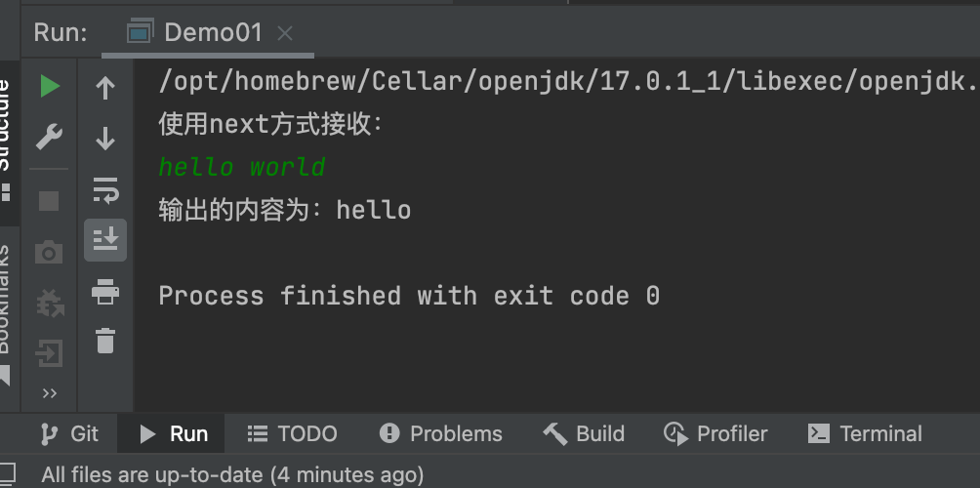Click the 'All files are up-to-date' status message
The image size is (980, 488).
click(x=232, y=475)
